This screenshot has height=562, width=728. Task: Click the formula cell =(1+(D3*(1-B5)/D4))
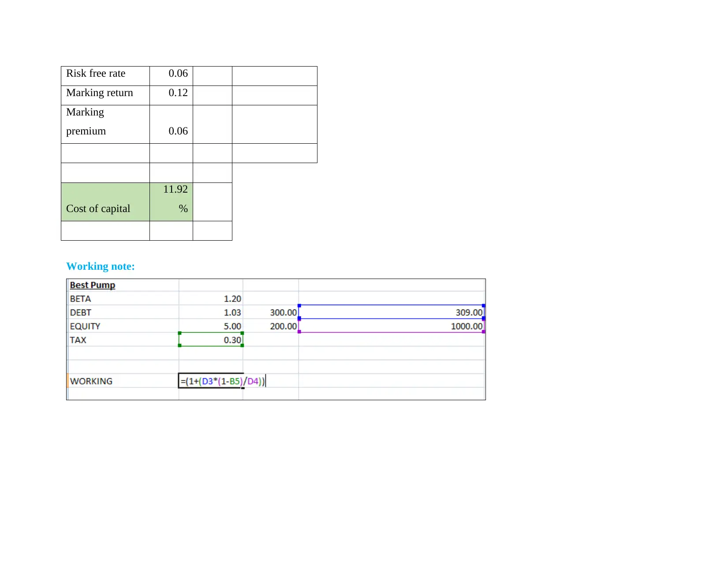pos(223,381)
